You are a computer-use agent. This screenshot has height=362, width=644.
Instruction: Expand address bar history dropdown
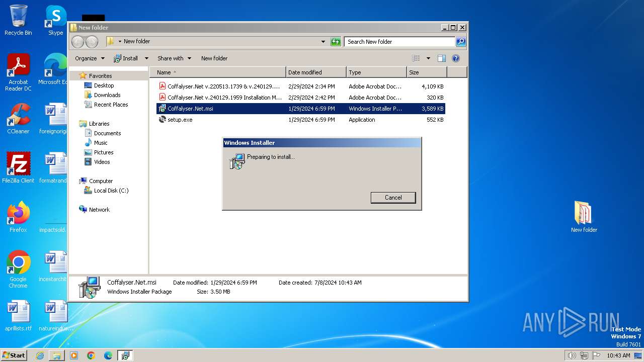(323, 42)
